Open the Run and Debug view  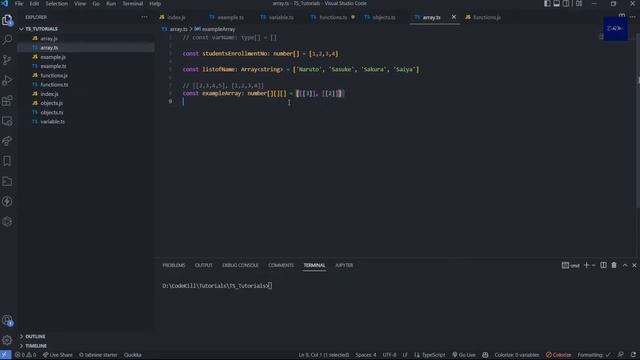[7, 80]
